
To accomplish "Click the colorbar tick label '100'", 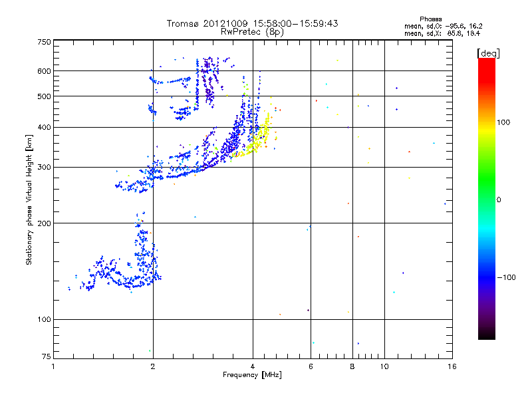I will tap(503, 122).
